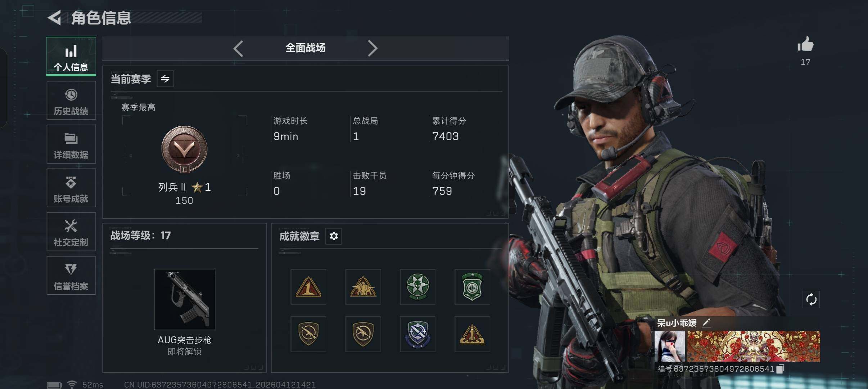Click the player avatar picture
868x389 pixels.
click(670, 346)
